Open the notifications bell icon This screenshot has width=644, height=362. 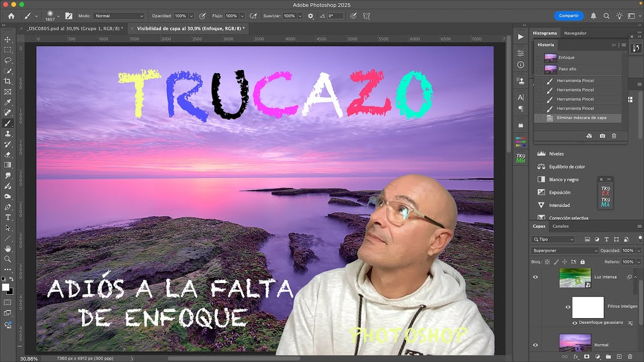(x=593, y=16)
